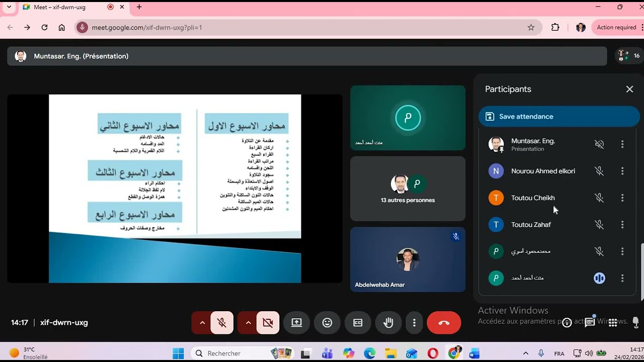
Task: Open Task View on the taskbar
Action: (x=305, y=353)
